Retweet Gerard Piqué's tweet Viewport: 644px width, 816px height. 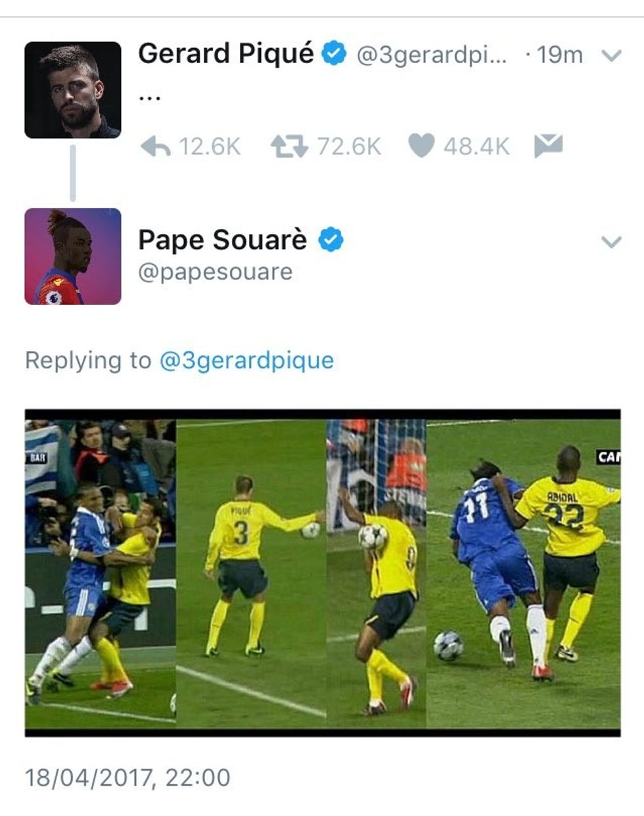[289, 146]
